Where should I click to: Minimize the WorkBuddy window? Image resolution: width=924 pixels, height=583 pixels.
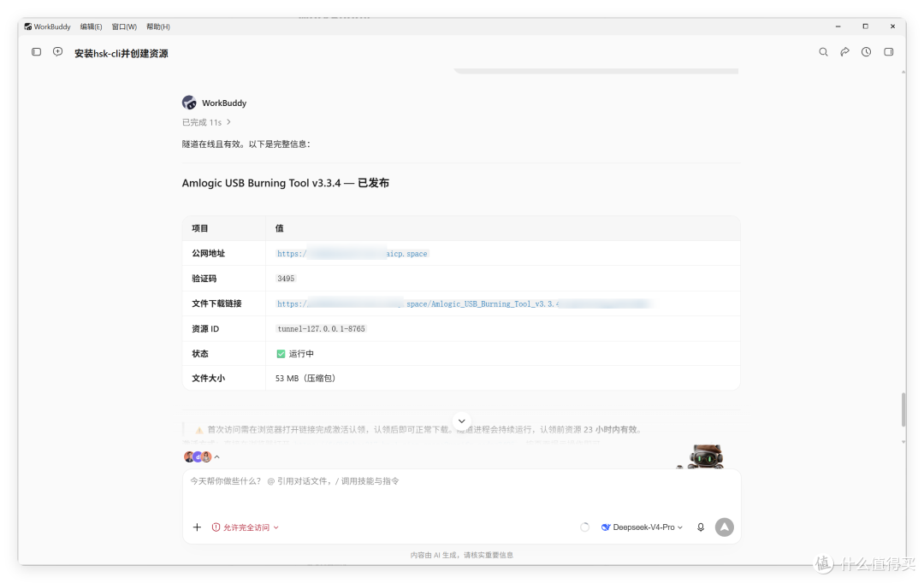click(x=838, y=26)
